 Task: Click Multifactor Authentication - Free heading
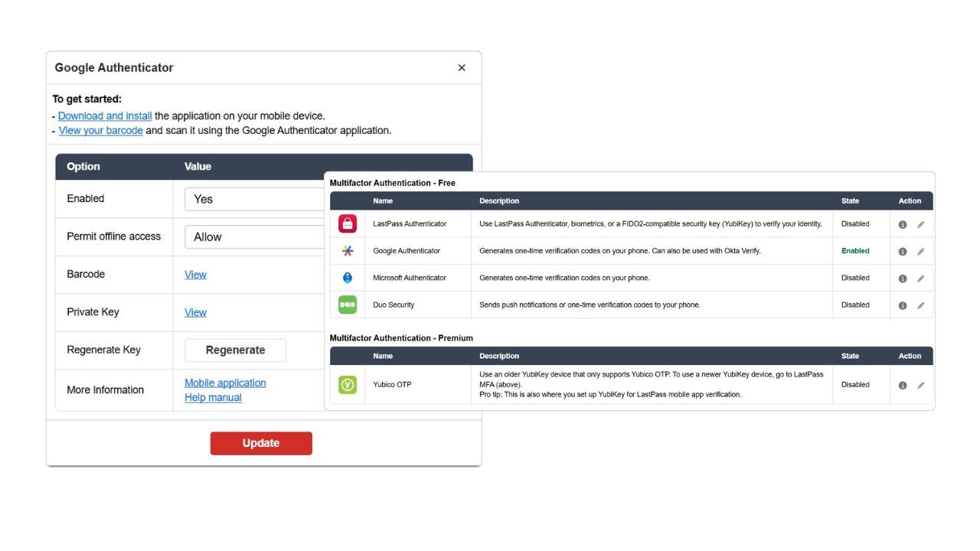392,183
